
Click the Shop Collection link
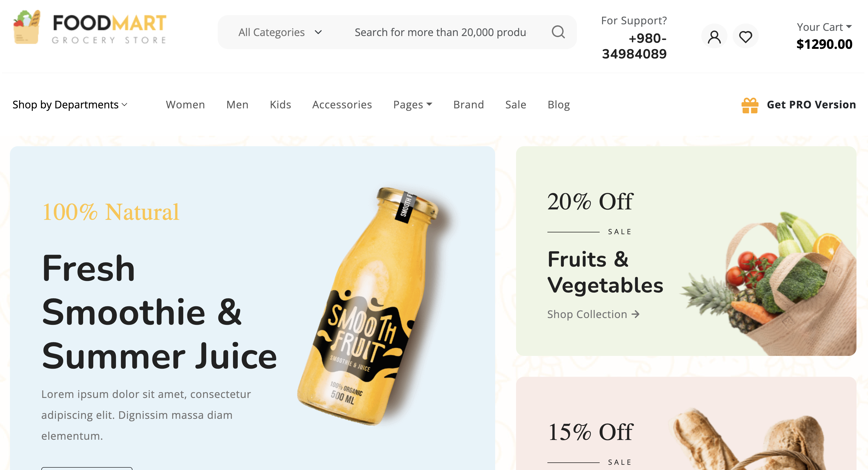click(593, 314)
